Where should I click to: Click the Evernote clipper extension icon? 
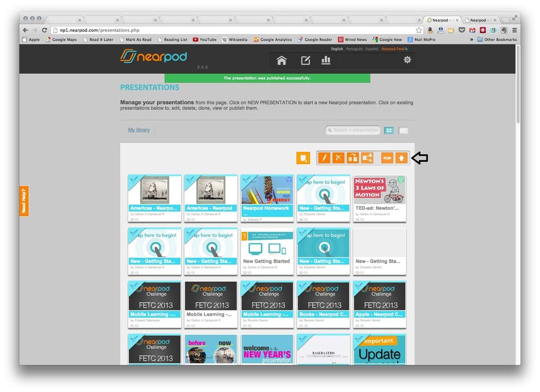click(504, 30)
